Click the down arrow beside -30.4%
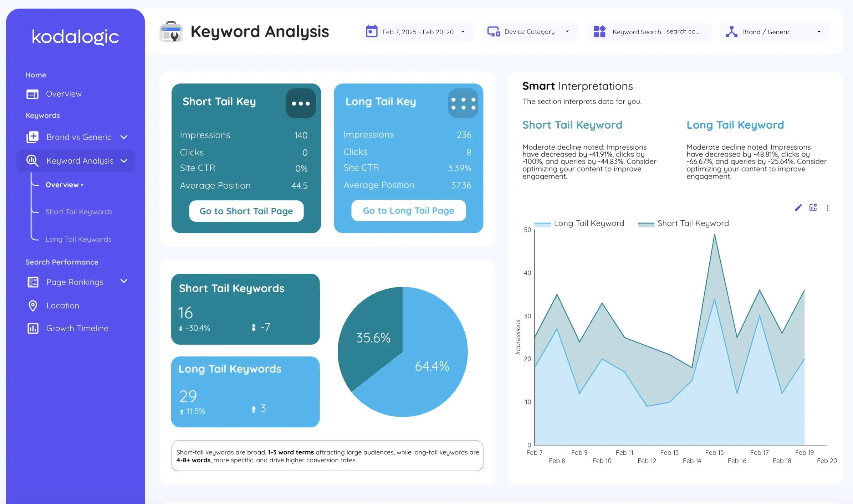Image resolution: width=853 pixels, height=504 pixels. click(181, 328)
